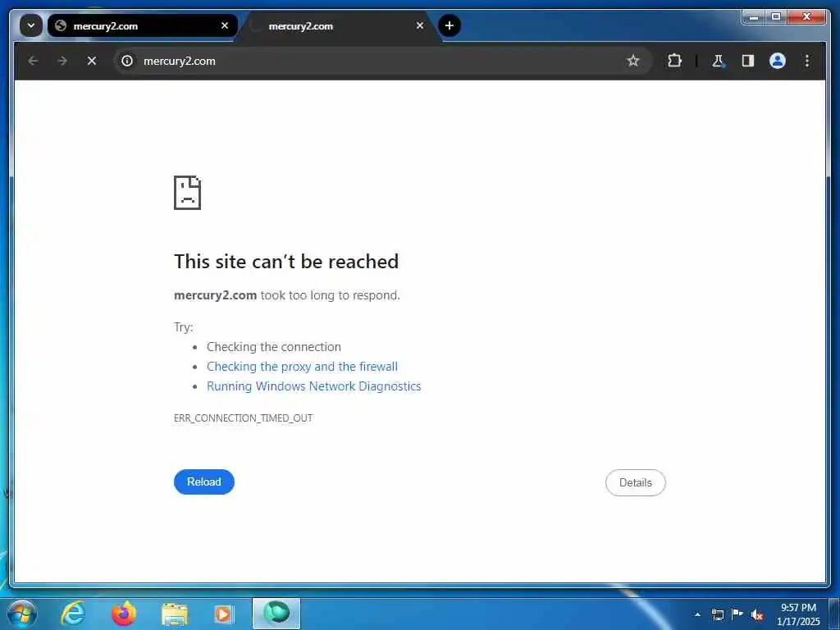Click the back navigation arrow
Screen dimensions: 840x630
coord(33,61)
